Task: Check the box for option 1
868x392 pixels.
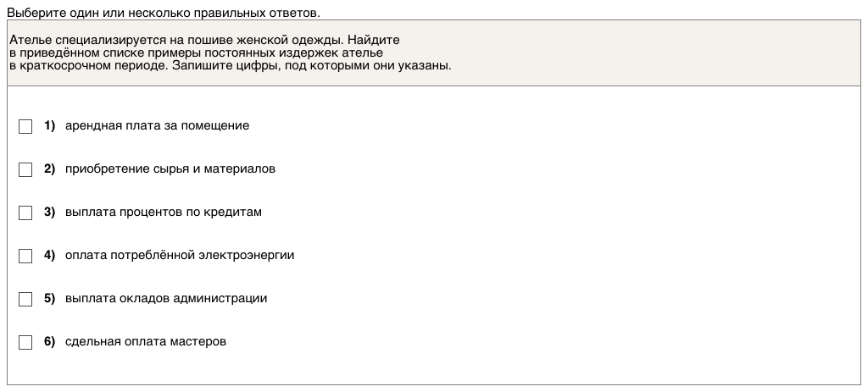Action: tap(25, 126)
